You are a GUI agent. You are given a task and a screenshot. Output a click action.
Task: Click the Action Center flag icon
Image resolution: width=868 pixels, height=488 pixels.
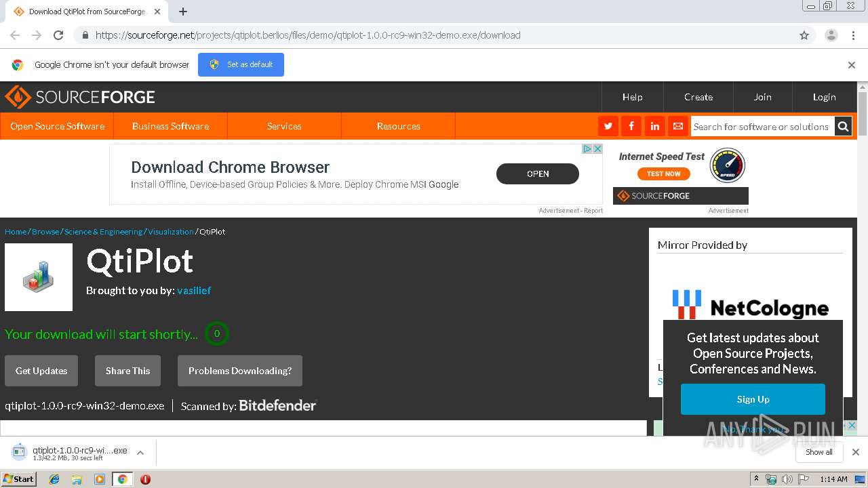[804, 479]
